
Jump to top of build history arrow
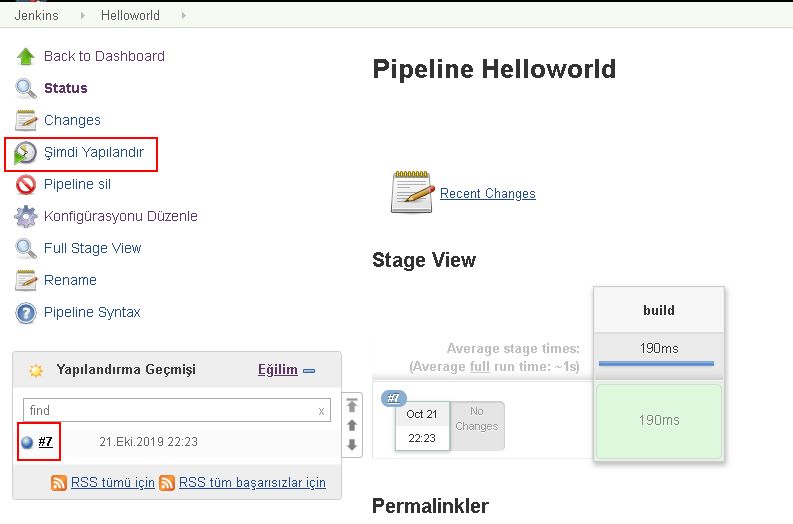click(352, 405)
